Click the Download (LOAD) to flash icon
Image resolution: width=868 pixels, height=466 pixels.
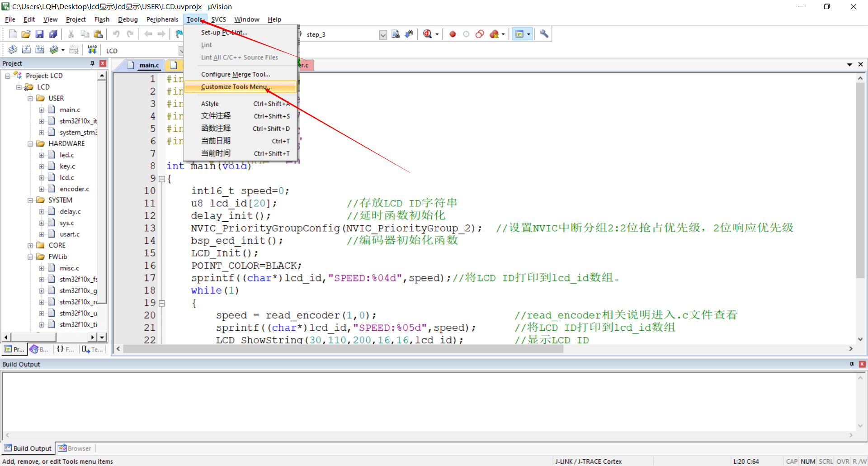point(92,50)
